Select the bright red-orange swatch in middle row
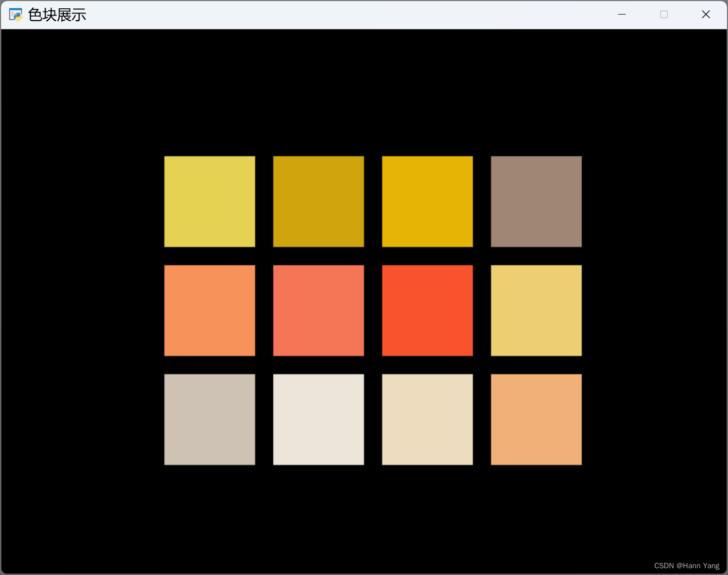The height and width of the screenshot is (575, 728). 427,310
